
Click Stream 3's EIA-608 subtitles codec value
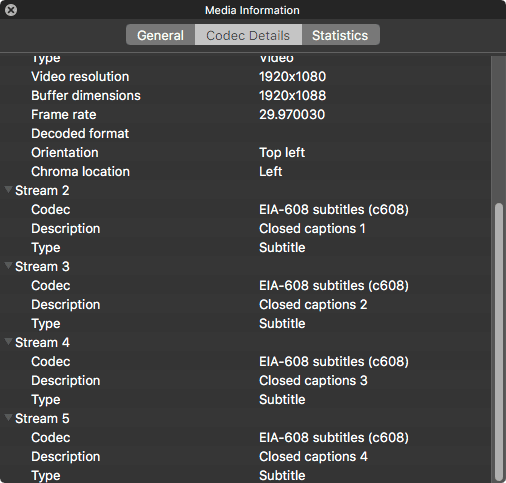334,286
